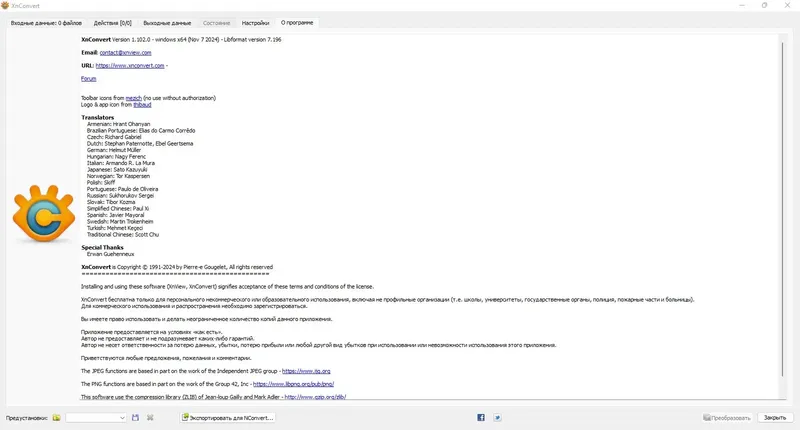
Task: Delete the preset with the X icon
Action: point(150,418)
